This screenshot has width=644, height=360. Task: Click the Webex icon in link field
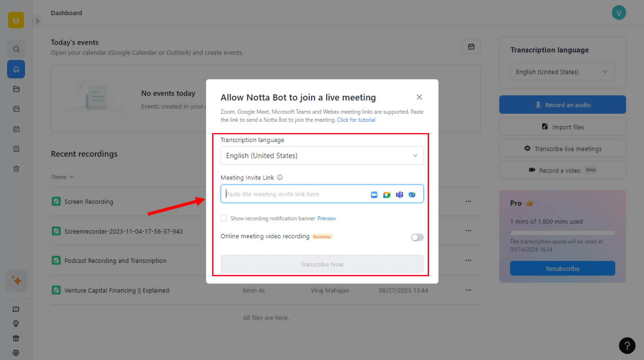click(x=412, y=195)
